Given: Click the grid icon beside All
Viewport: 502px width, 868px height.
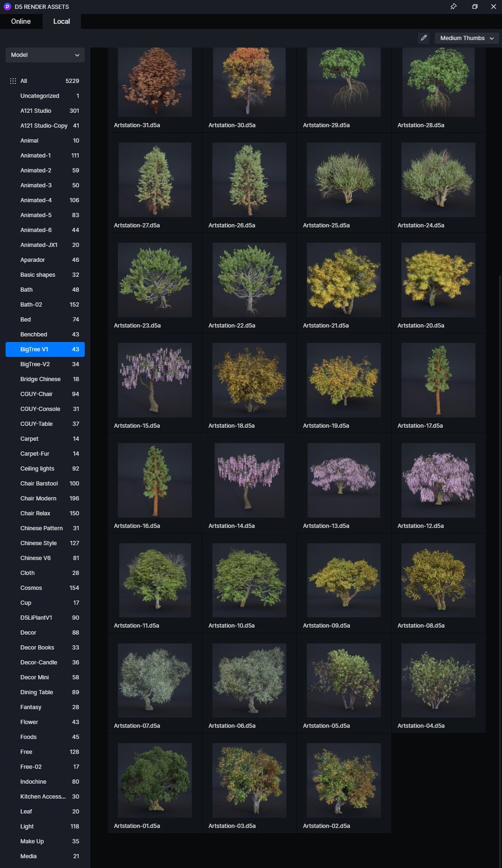Looking at the screenshot, I should (x=13, y=81).
